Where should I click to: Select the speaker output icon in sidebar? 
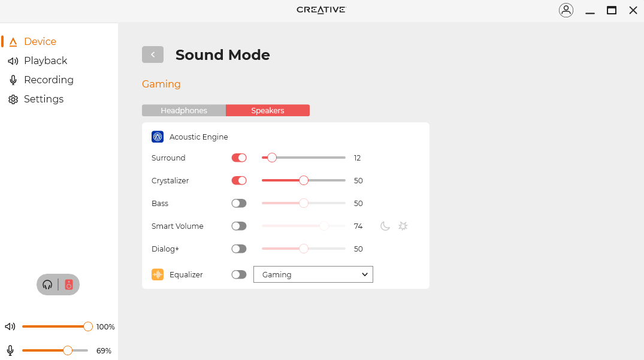coord(69,285)
